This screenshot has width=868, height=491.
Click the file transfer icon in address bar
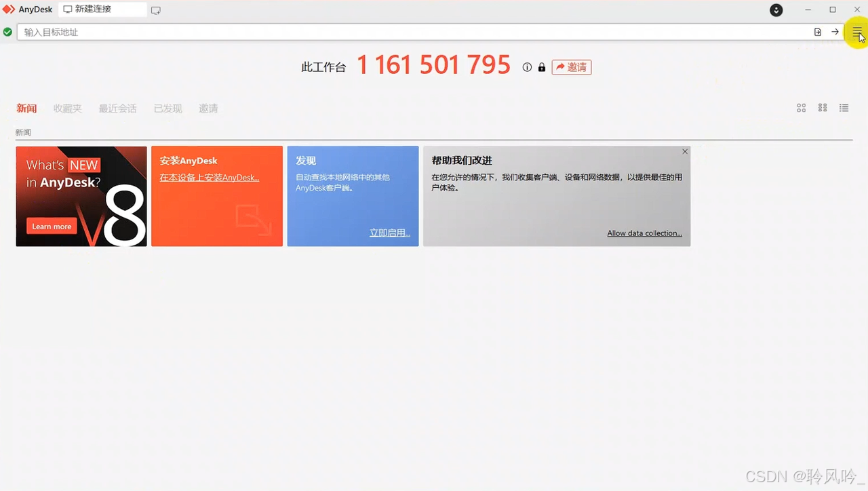pyautogui.click(x=818, y=32)
